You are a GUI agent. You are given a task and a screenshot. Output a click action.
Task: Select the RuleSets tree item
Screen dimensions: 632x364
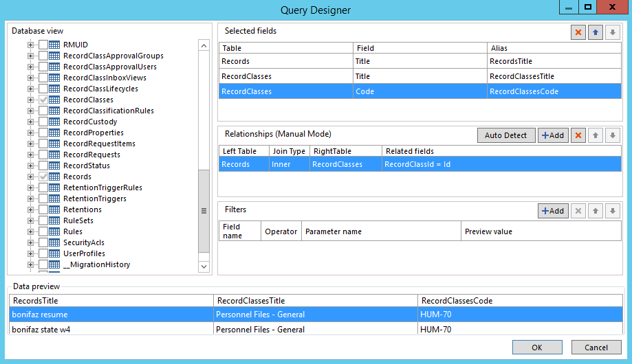(x=78, y=220)
